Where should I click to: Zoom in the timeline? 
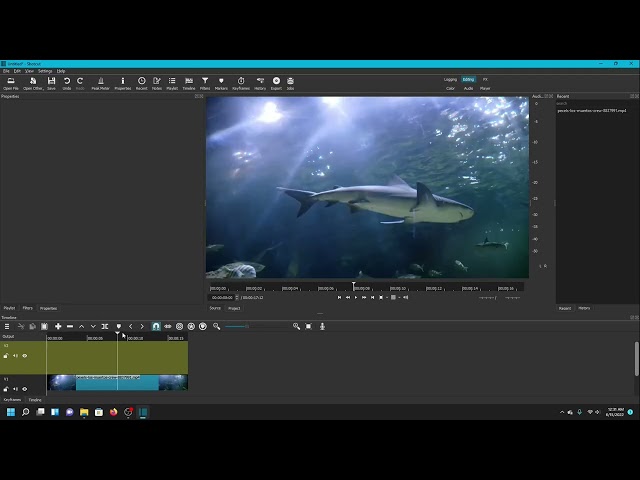click(296, 326)
